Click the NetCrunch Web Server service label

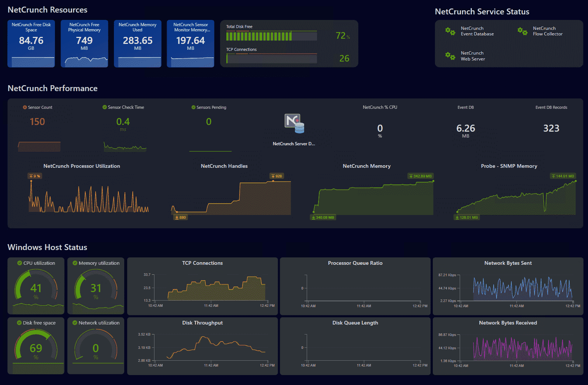473,56
